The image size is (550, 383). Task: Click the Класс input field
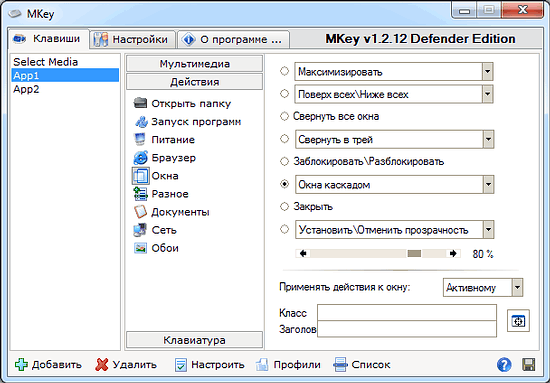click(407, 313)
